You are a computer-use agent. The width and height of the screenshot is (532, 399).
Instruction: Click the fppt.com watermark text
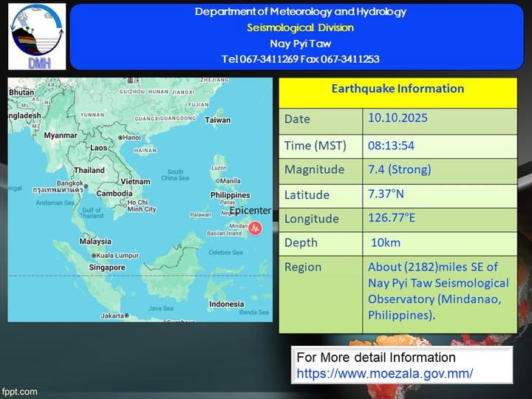(x=19, y=392)
